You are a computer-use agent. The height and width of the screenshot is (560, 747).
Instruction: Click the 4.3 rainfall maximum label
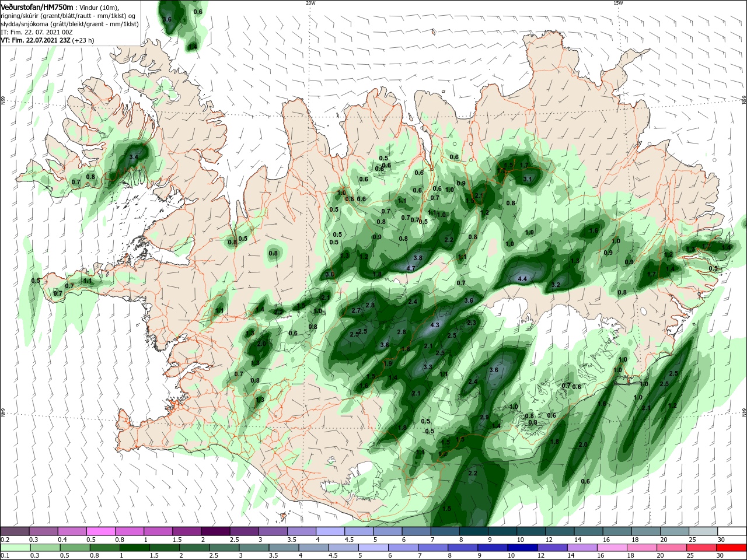click(x=434, y=325)
